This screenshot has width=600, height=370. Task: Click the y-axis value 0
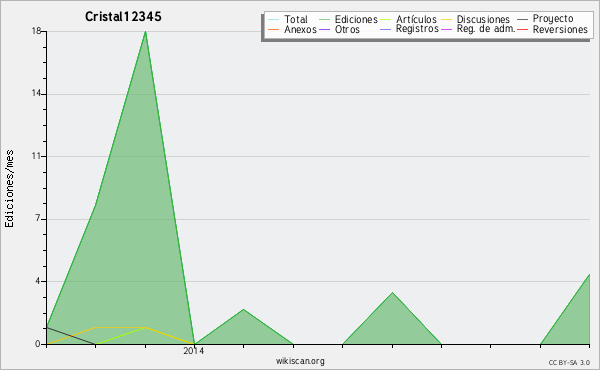click(38, 344)
